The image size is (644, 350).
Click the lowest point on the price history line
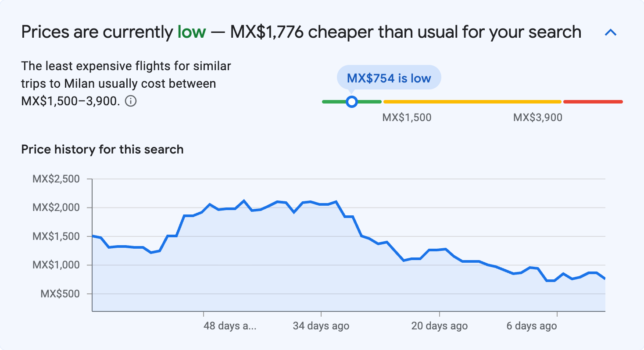pos(550,281)
